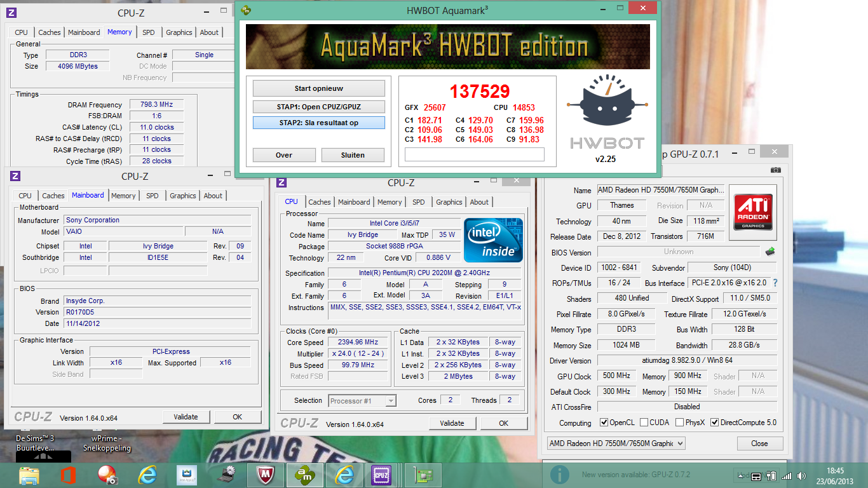Switch to Internet Explorer beside CPU-Z taskbar icon
Image resolution: width=868 pixels, height=488 pixels.
344,475
